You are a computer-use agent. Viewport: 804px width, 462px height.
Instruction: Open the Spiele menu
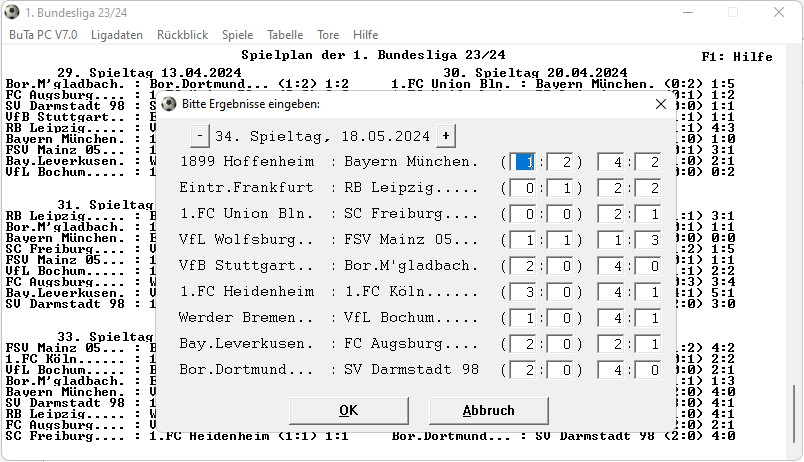[x=237, y=35]
